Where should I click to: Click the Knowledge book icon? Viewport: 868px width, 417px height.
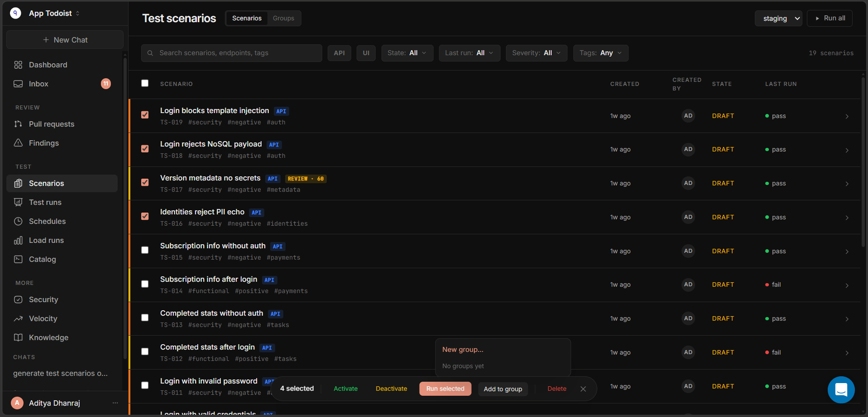(x=18, y=337)
